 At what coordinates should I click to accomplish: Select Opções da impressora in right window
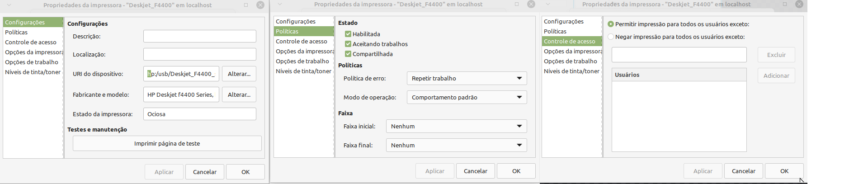click(x=572, y=51)
